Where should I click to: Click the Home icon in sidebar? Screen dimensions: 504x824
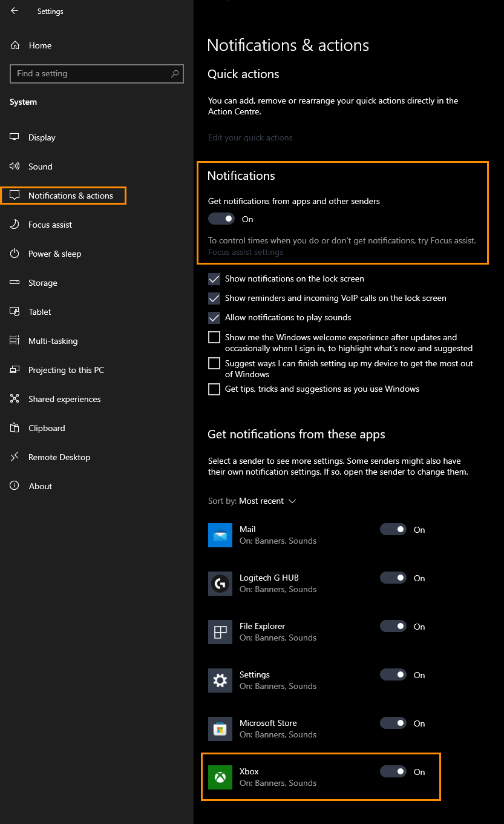click(15, 45)
